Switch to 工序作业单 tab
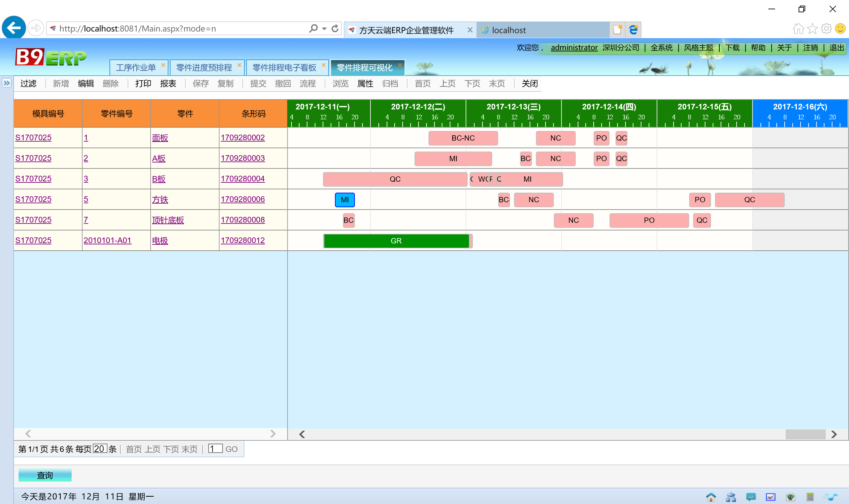The width and height of the screenshot is (849, 504). click(x=136, y=68)
